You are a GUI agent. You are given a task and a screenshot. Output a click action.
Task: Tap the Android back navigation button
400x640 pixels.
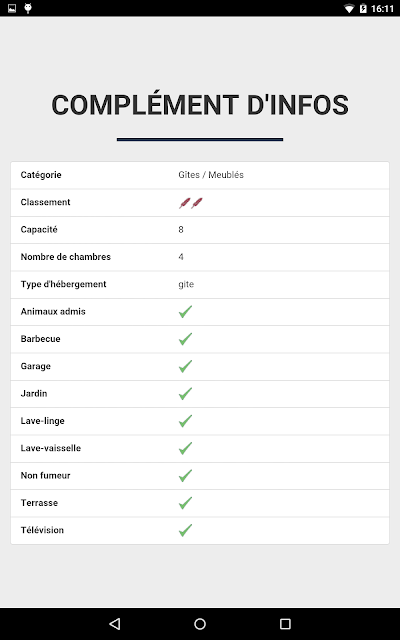click(x=115, y=624)
